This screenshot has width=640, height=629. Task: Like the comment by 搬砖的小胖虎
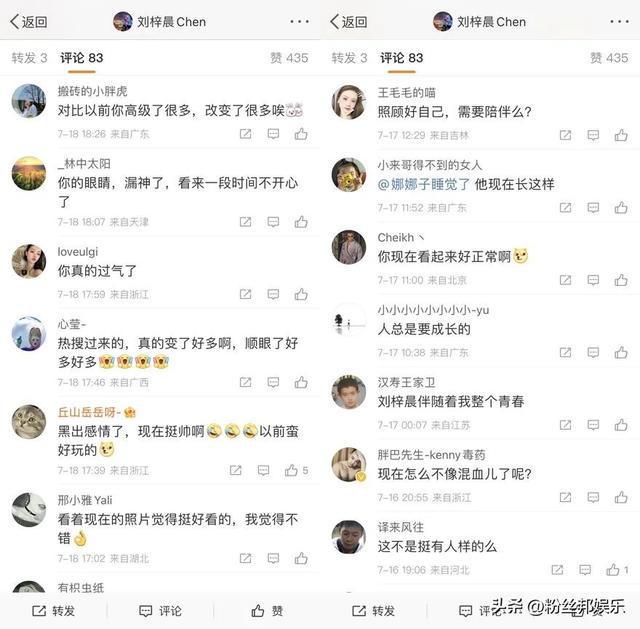(301, 134)
